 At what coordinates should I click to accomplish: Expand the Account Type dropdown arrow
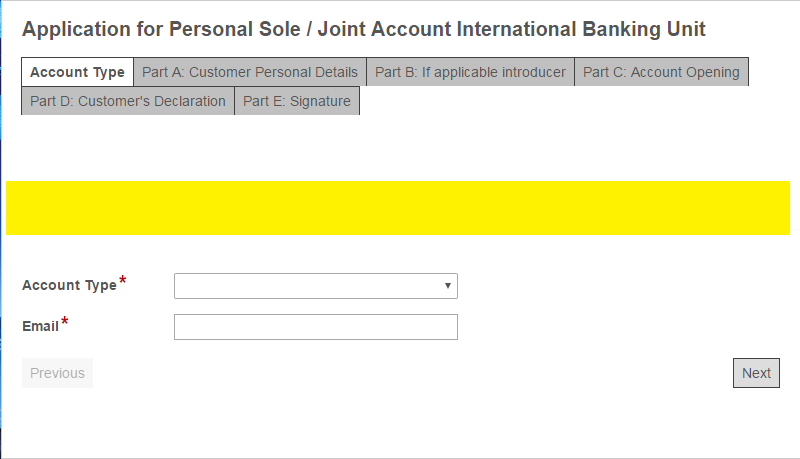coord(448,286)
